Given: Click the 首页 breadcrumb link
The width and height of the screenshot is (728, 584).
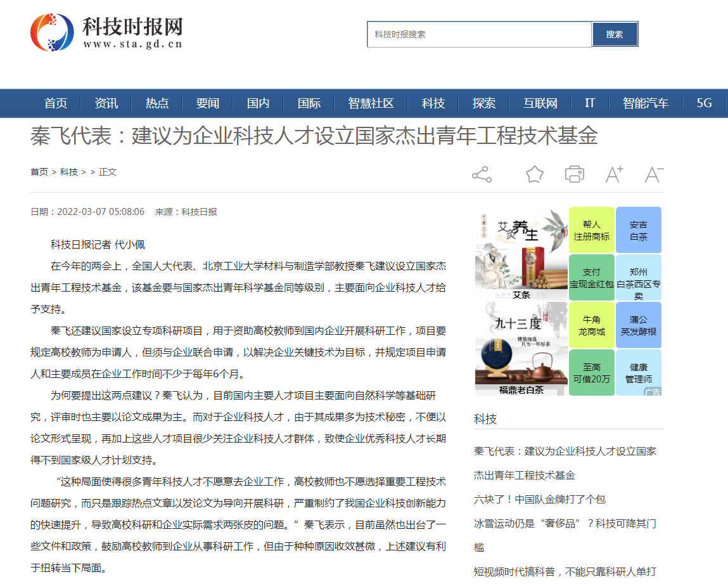Looking at the screenshot, I should [39, 171].
